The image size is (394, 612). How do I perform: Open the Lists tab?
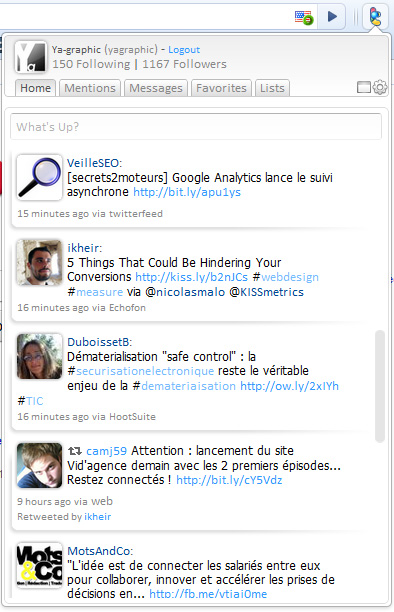[272, 88]
